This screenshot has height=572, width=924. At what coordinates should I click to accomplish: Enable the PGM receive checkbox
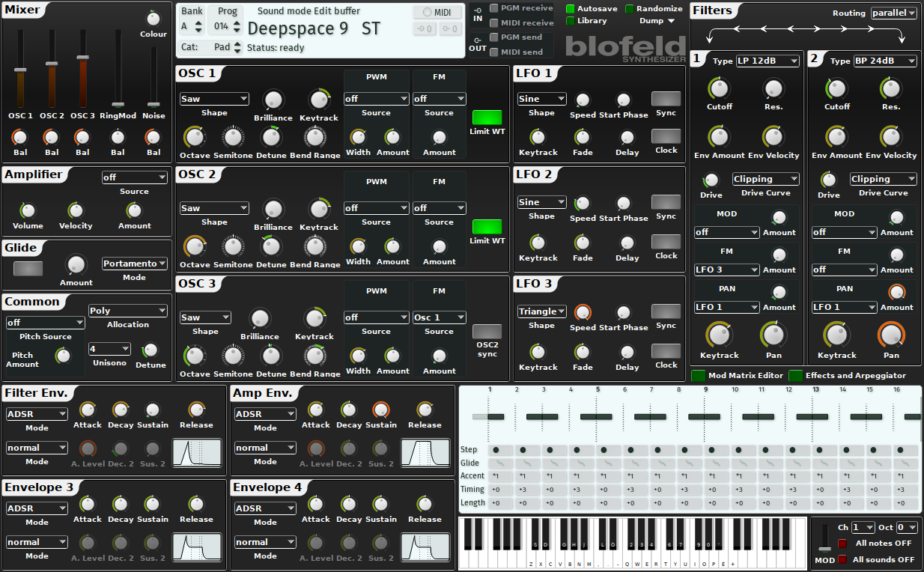[x=494, y=8]
